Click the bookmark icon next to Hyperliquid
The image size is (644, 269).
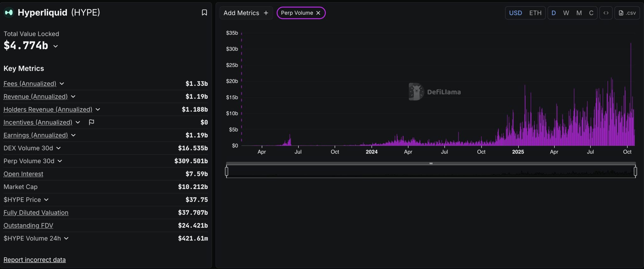tap(204, 13)
